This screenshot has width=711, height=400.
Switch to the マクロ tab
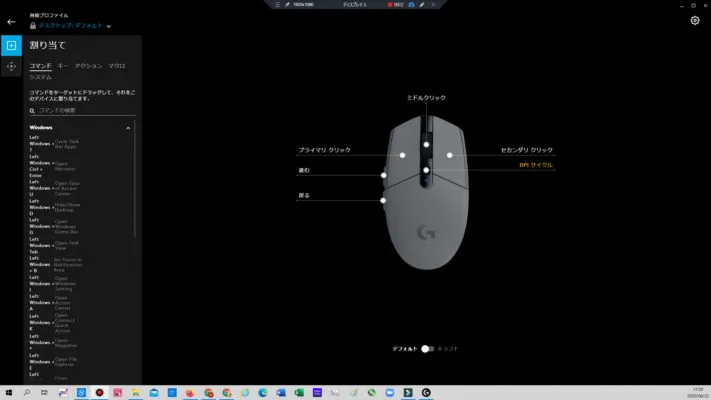117,66
